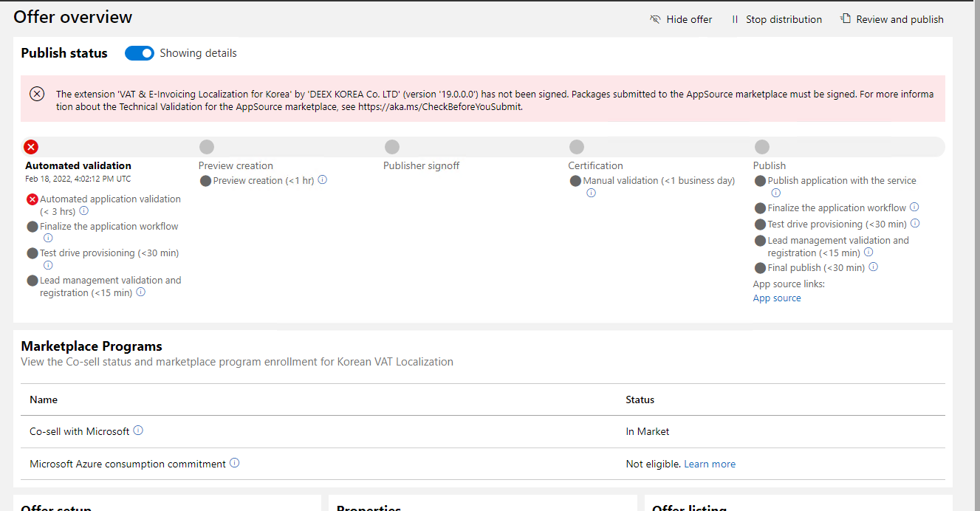Viewport: 980px width, 511px height.
Task: Click the Certification stage circle icon
Action: 577,147
